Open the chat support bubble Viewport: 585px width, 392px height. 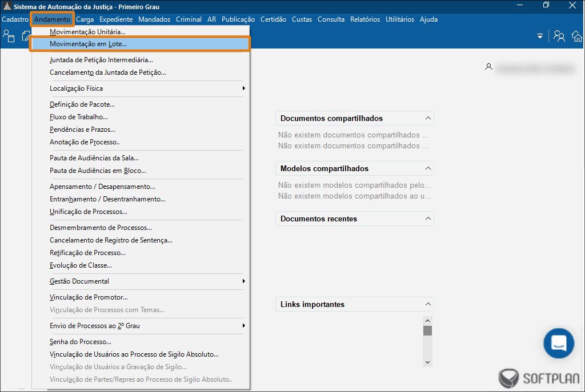(559, 343)
